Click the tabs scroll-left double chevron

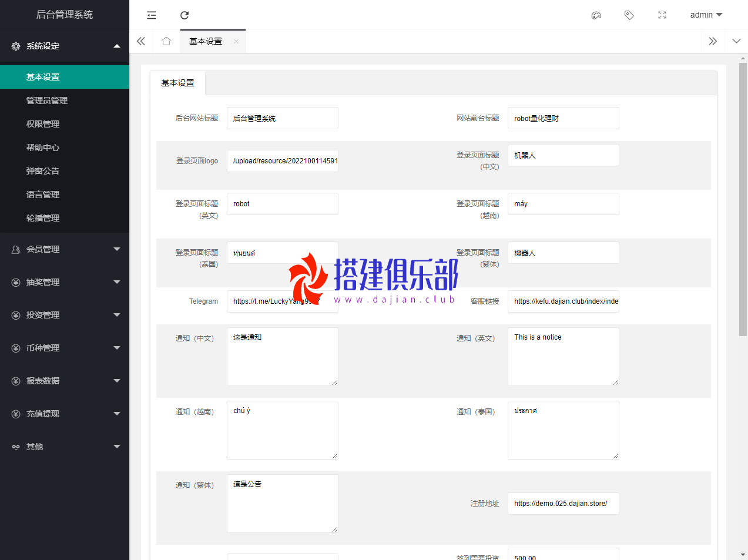[x=141, y=41]
